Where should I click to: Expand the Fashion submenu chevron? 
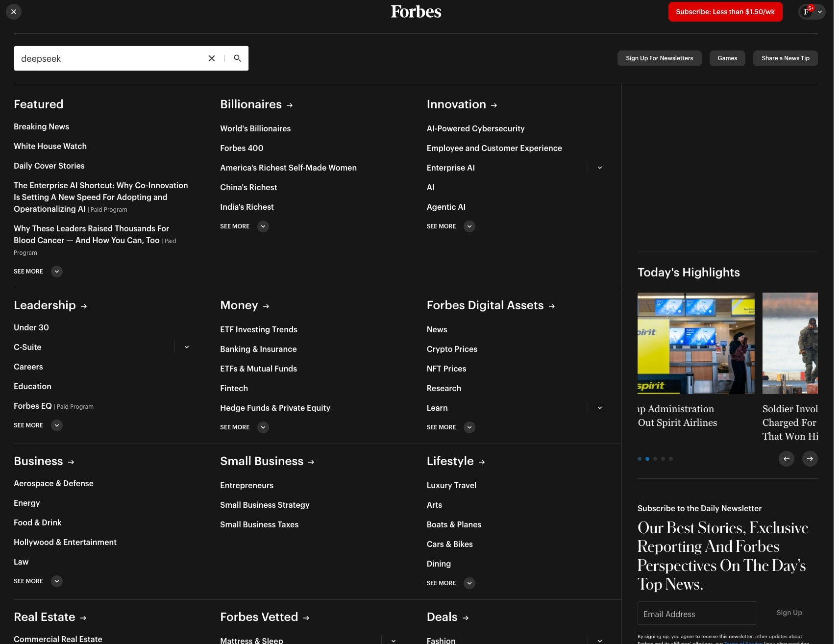(x=600, y=641)
